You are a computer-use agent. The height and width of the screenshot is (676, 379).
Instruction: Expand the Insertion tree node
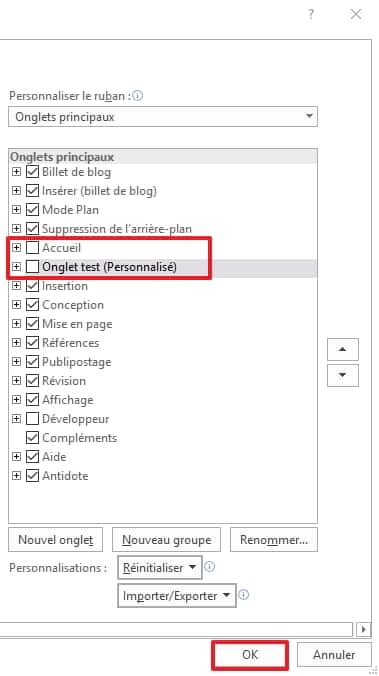click(x=16, y=286)
